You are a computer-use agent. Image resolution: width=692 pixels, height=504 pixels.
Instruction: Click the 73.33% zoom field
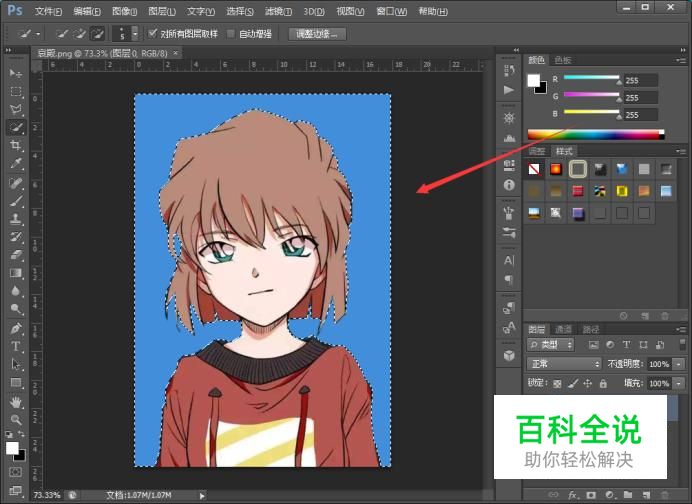click(x=47, y=495)
